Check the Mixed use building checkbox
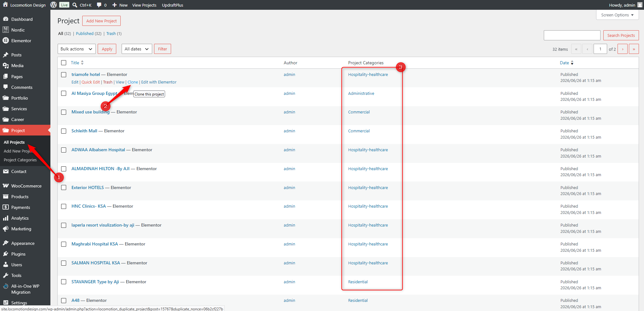 pyautogui.click(x=64, y=112)
